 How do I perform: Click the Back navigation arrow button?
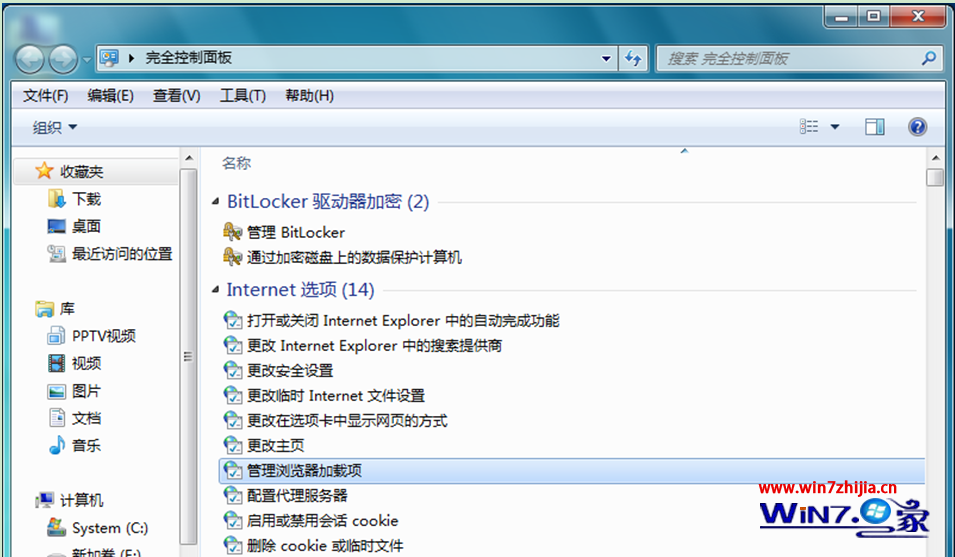tap(29, 59)
